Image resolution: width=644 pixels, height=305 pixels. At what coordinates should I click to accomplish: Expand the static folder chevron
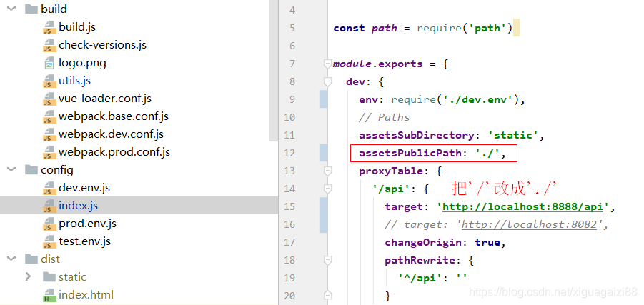tap(28, 276)
